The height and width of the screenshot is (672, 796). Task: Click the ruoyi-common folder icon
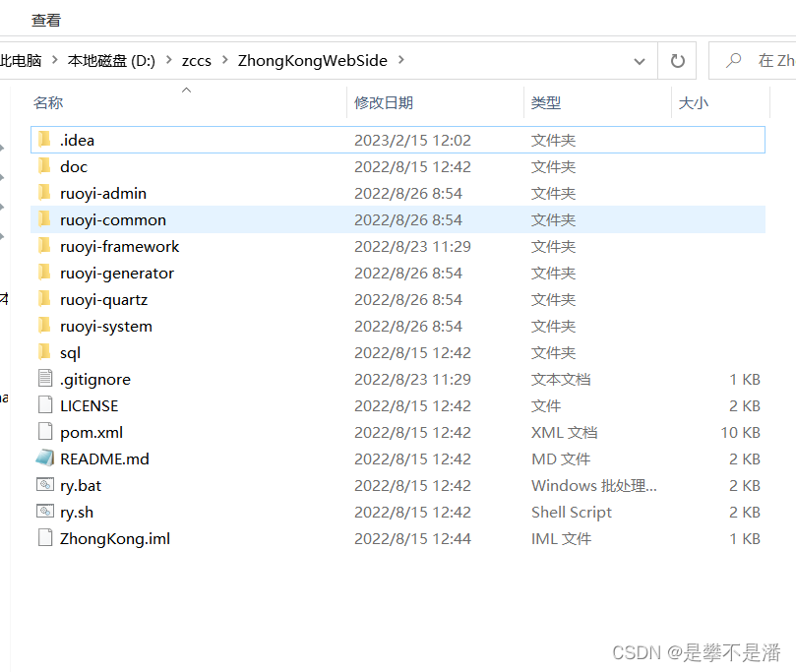[x=44, y=218]
